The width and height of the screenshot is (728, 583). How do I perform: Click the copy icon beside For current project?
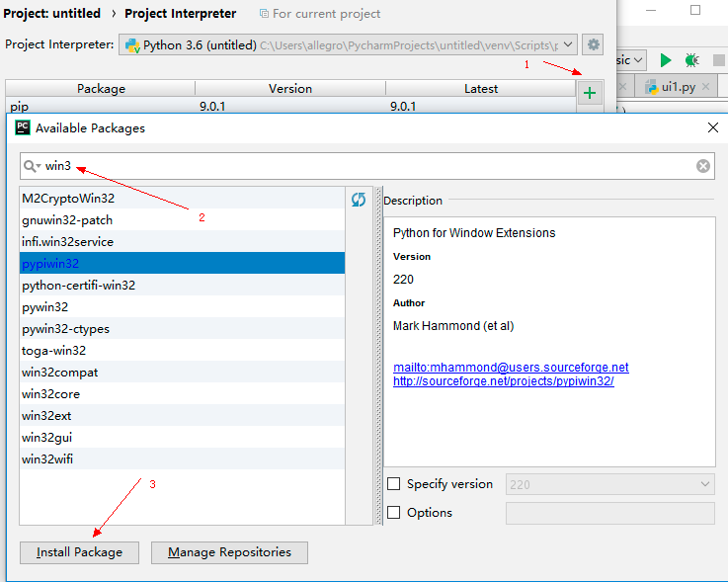click(x=264, y=14)
